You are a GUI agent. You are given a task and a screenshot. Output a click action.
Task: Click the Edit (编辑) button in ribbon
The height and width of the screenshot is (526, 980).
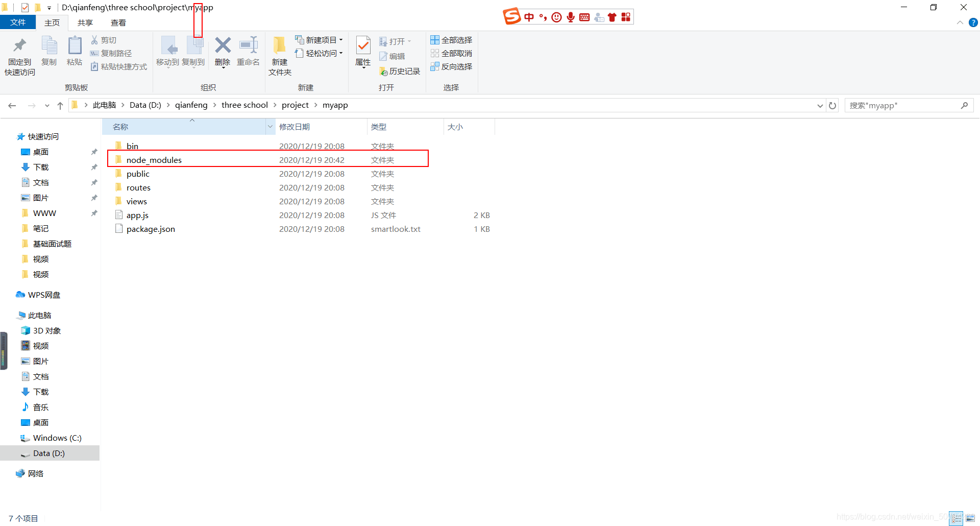pyautogui.click(x=392, y=56)
